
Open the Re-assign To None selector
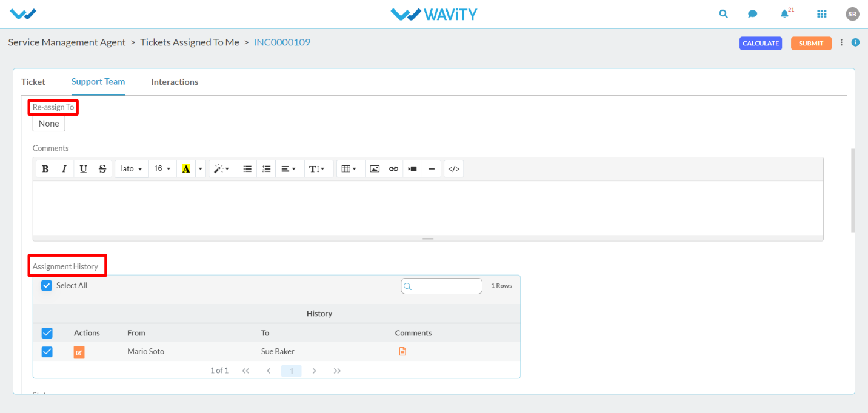click(48, 124)
